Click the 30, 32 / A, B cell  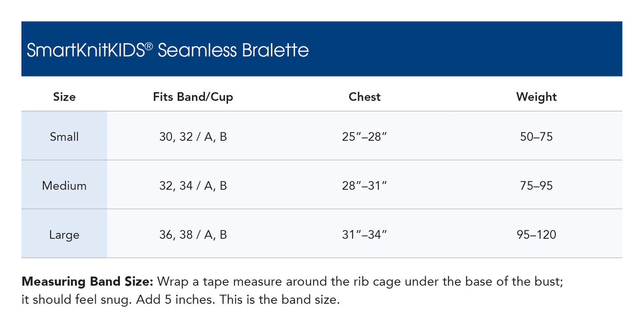pyautogui.click(x=193, y=136)
